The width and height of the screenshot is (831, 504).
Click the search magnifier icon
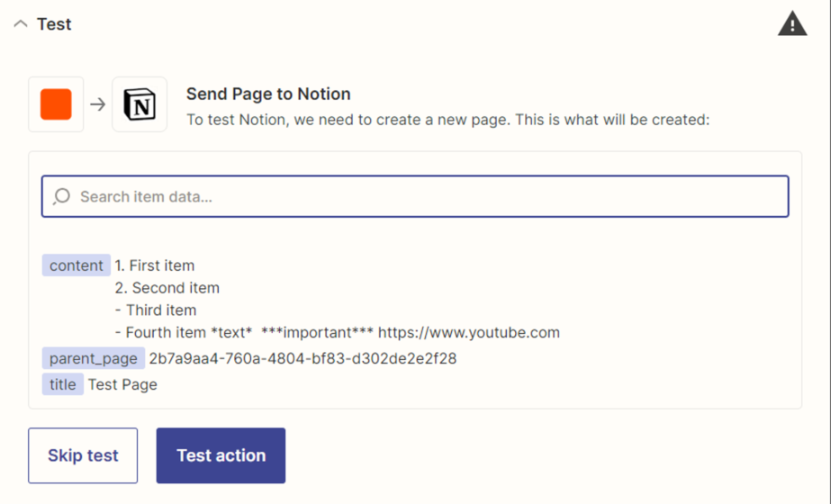click(61, 196)
